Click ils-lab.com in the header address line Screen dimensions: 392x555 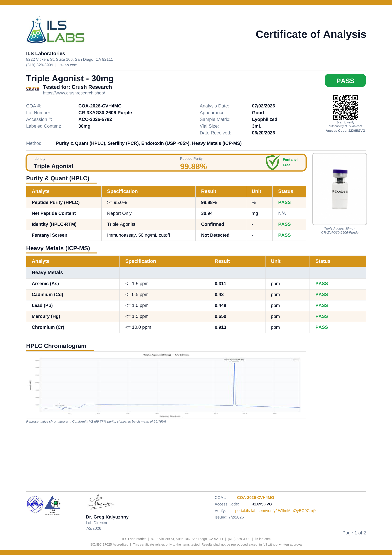pyautogui.click(x=68, y=65)
